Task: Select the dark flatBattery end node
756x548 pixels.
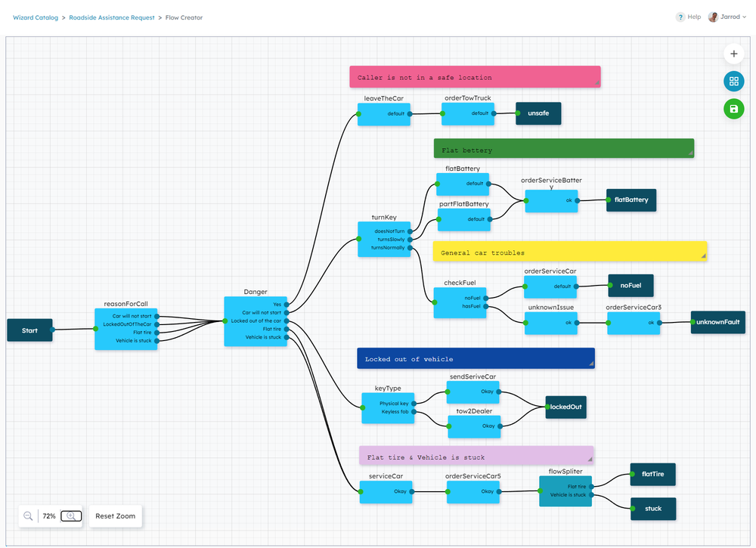Action: click(x=631, y=200)
